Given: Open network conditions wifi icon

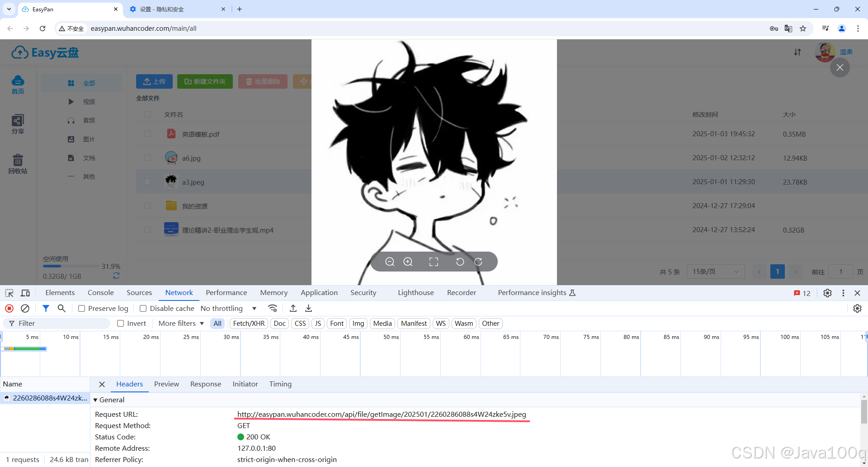Looking at the screenshot, I should pos(273,308).
